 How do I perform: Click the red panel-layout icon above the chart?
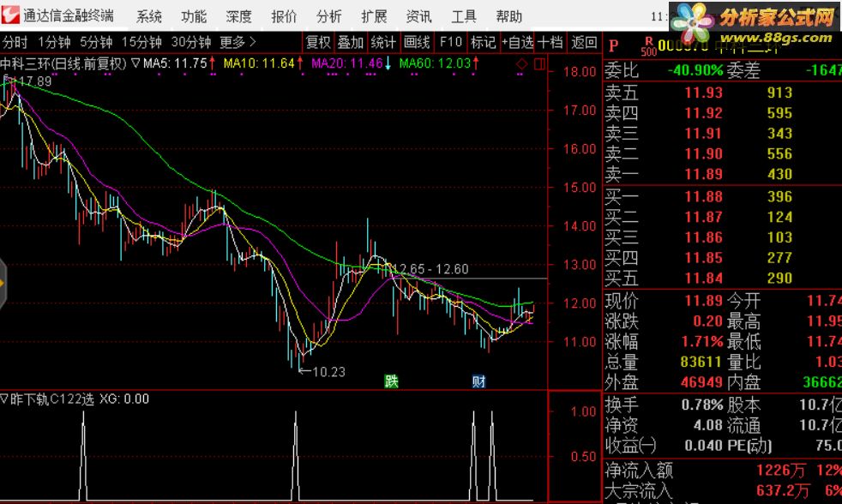point(539,64)
